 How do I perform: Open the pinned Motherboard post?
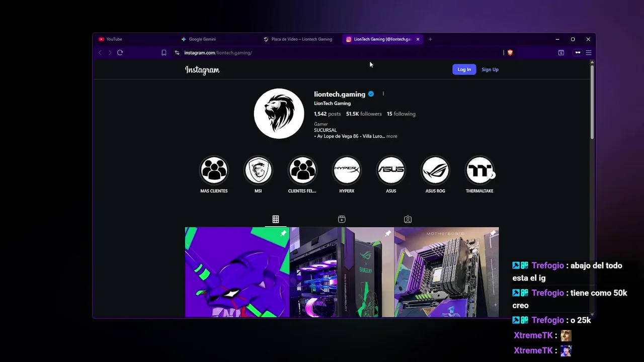coord(447,272)
